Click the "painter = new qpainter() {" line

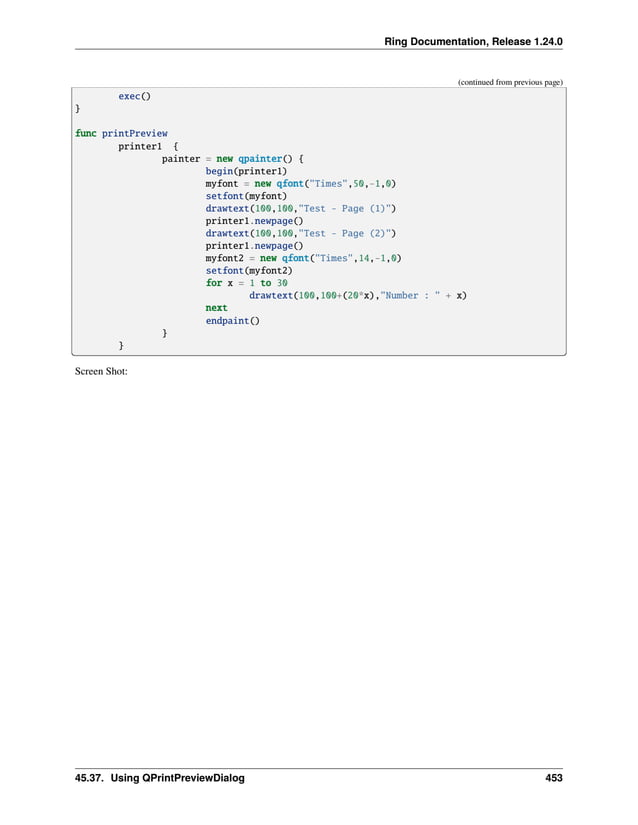[232, 159]
